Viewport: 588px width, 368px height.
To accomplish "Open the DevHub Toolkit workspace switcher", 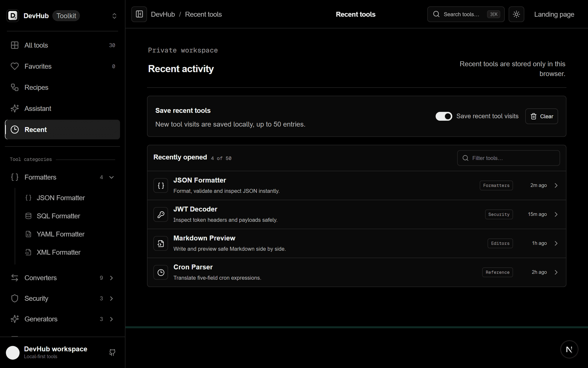I will tap(62, 16).
